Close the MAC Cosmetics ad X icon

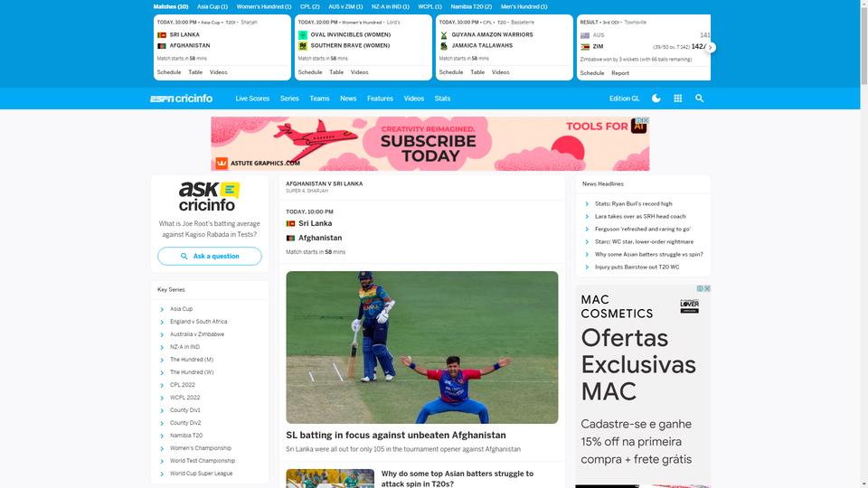707,289
